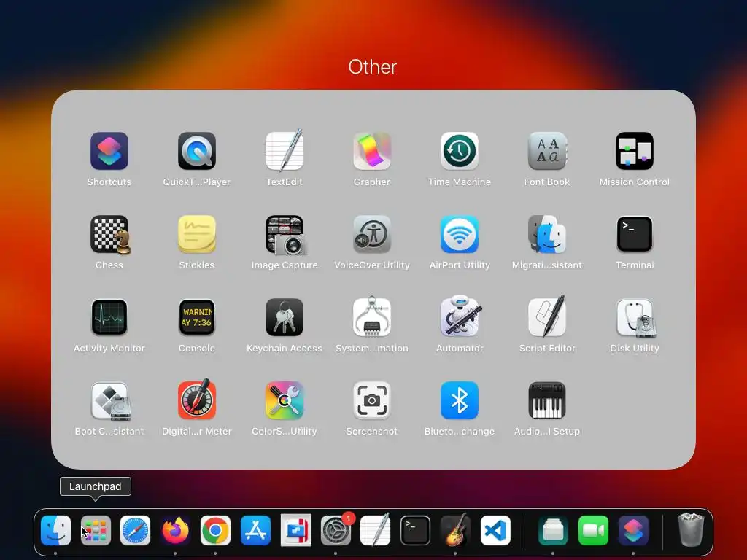Click the "Other" folder title
The image size is (747, 560).
click(x=373, y=67)
